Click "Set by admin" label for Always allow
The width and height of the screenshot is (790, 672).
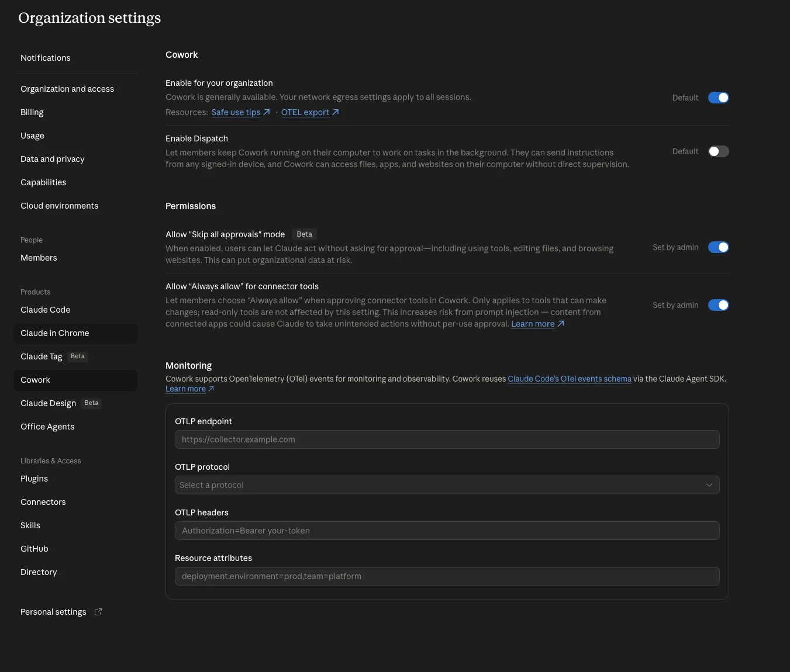(x=675, y=305)
